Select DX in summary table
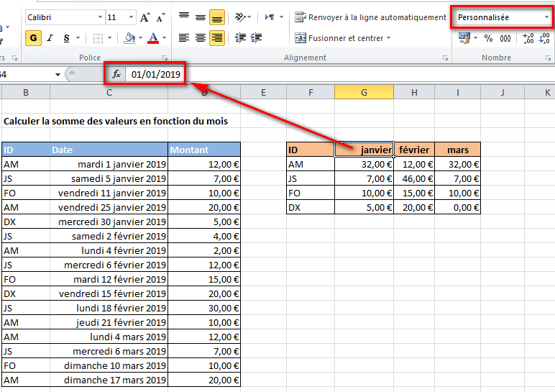The image size is (555, 392). (311, 208)
